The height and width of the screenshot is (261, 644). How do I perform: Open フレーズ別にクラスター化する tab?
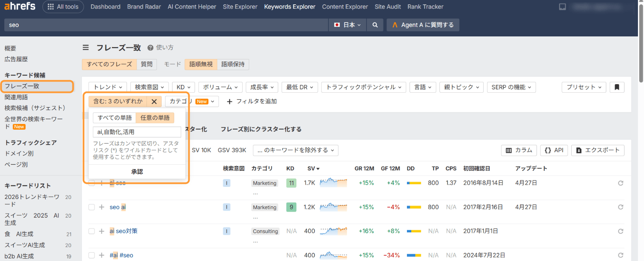[x=261, y=129]
